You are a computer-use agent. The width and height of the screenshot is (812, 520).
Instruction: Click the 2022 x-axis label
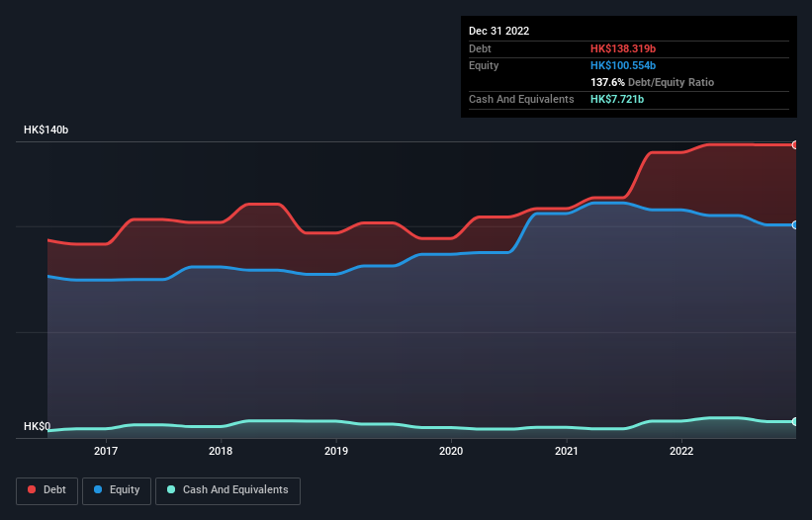[681, 451]
